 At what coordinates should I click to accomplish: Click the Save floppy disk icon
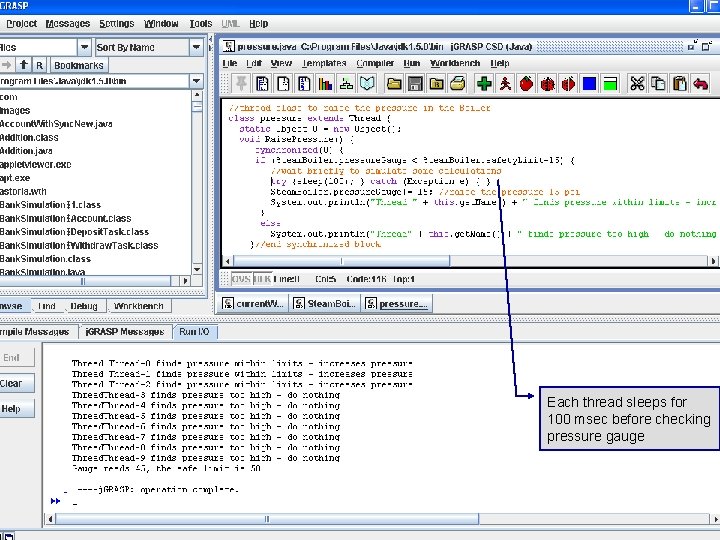coord(413,84)
